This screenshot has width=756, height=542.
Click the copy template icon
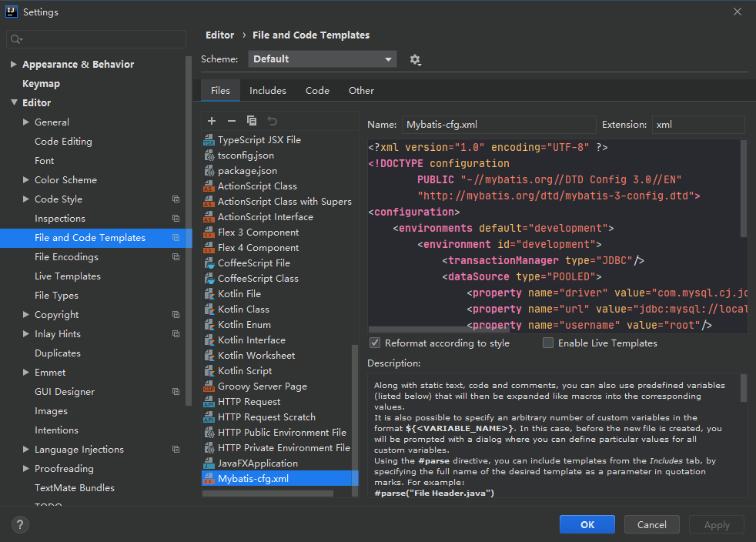tap(252, 121)
